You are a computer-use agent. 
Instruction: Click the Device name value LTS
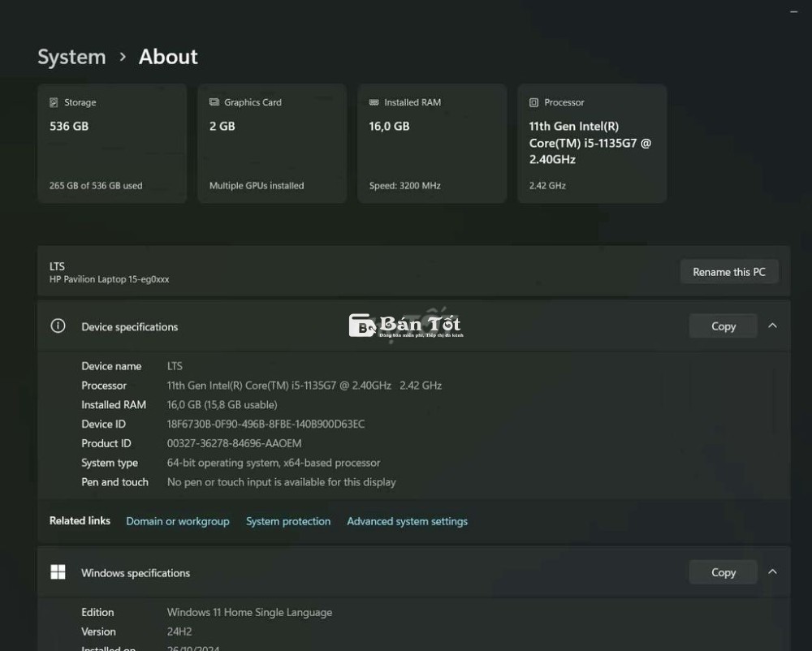pos(175,366)
